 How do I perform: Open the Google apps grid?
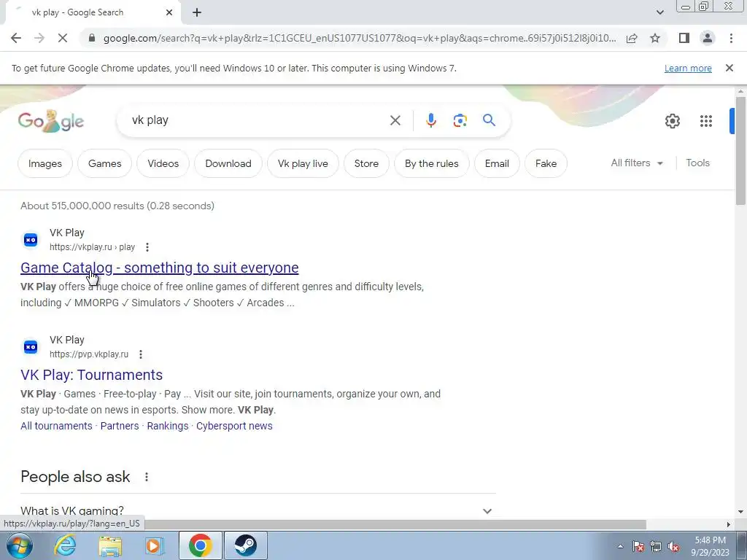point(706,121)
